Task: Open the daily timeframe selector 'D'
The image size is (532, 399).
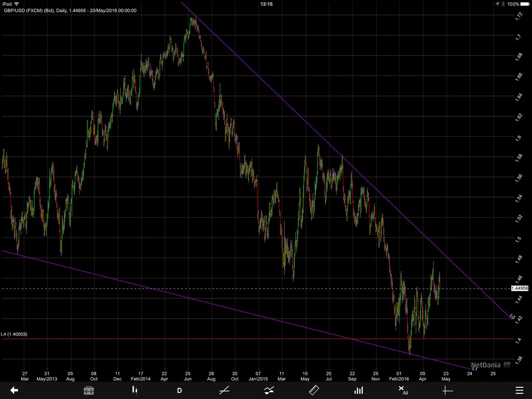Action: click(180, 391)
